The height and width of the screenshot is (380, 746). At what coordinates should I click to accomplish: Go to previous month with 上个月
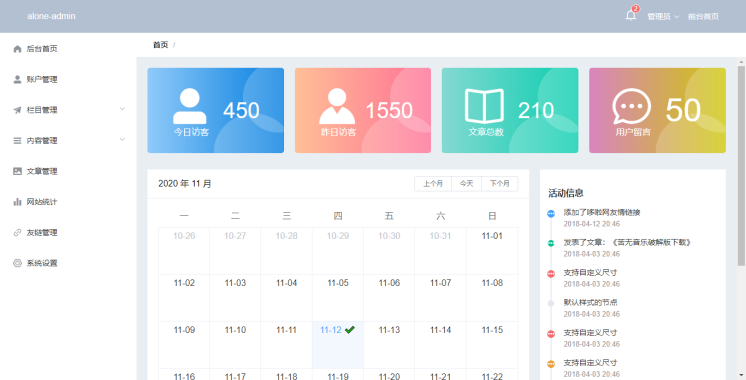(x=433, y=184)
